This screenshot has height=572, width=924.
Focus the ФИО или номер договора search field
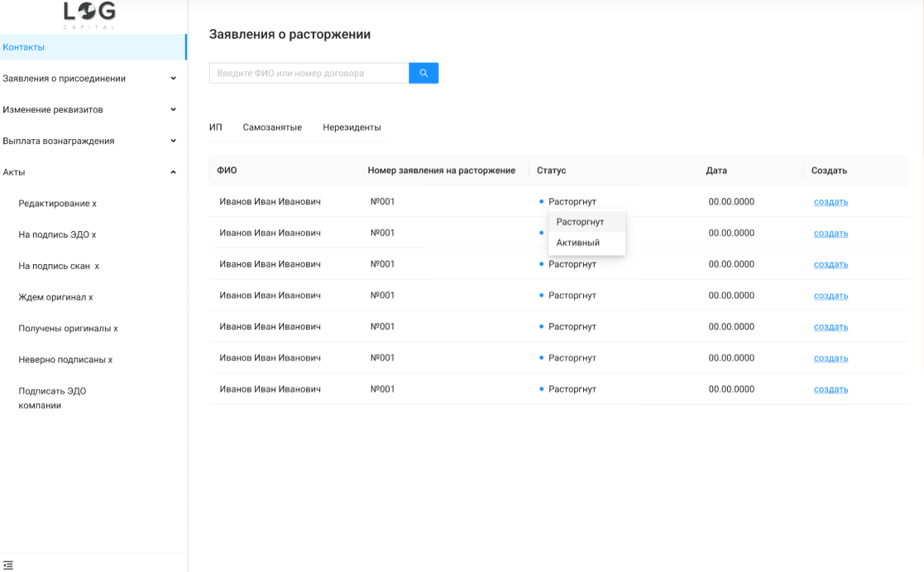coord(309,73)
